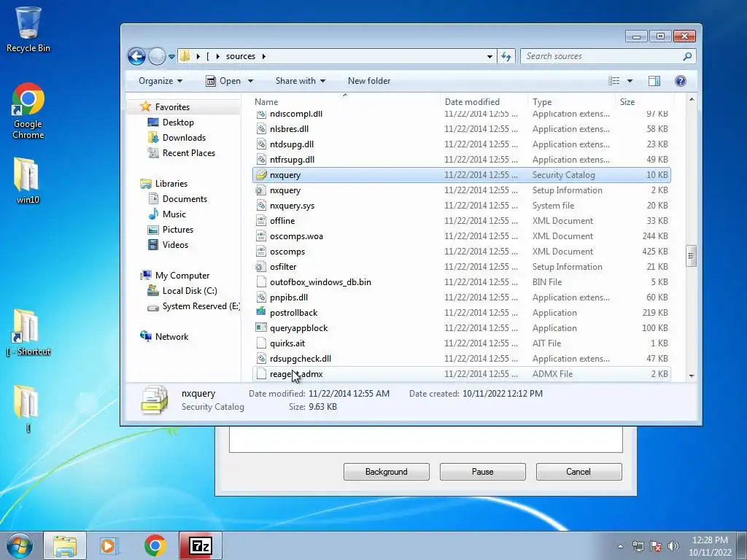Click the Back navigation arrow
Screen dimensions: 747x560
136,57
